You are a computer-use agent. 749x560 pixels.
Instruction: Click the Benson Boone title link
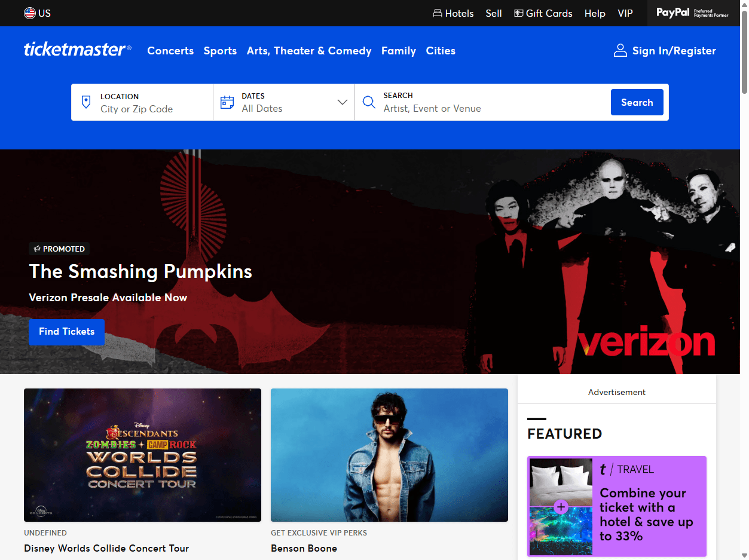(x=304, y=548)
